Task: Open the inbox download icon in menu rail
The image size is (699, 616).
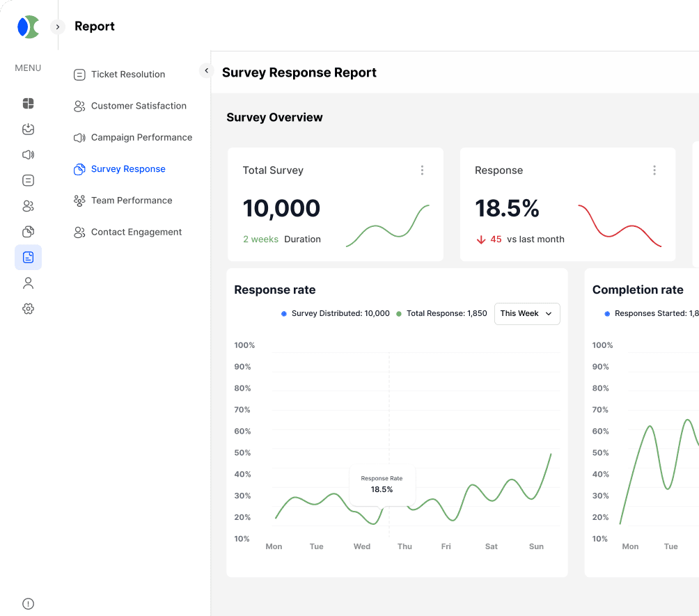Action: [x=28, y=129]
